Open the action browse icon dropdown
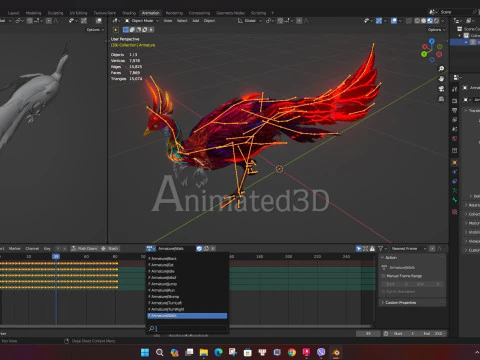This screenshot has height=360, width=480. tap(151, 248)
